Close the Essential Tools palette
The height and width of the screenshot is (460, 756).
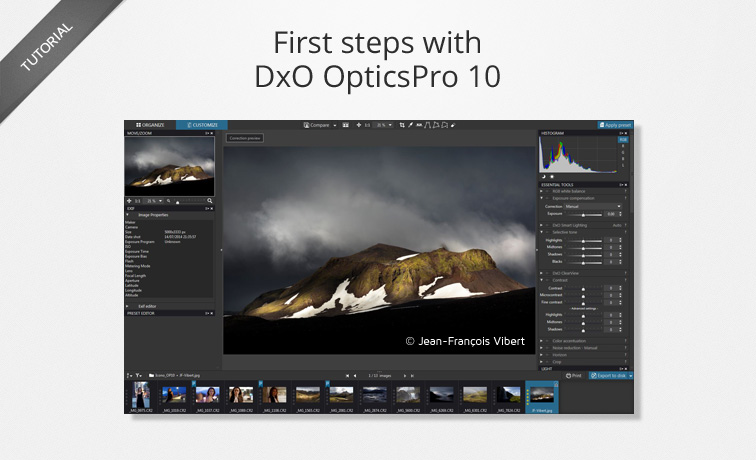(x=626, y=185)
